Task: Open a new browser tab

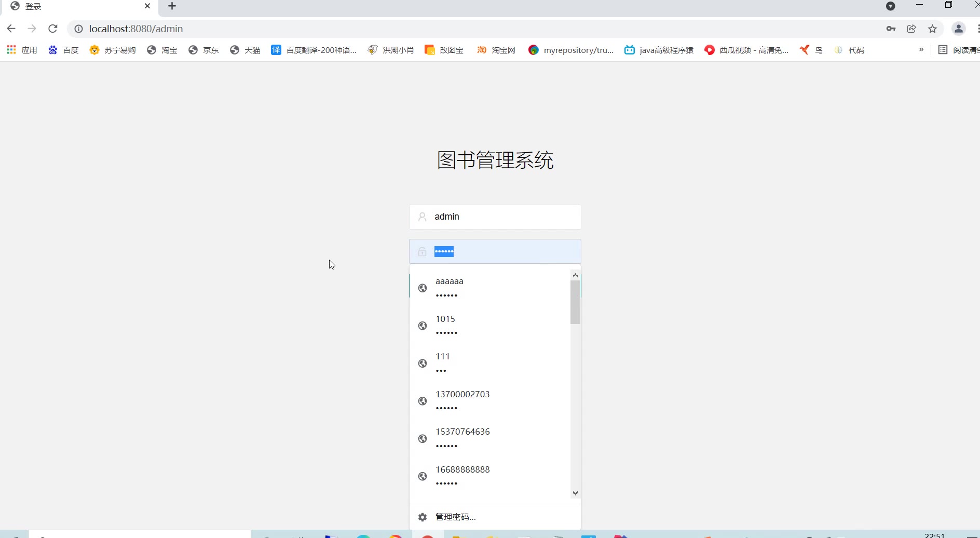Action: (x=172, y=6)
